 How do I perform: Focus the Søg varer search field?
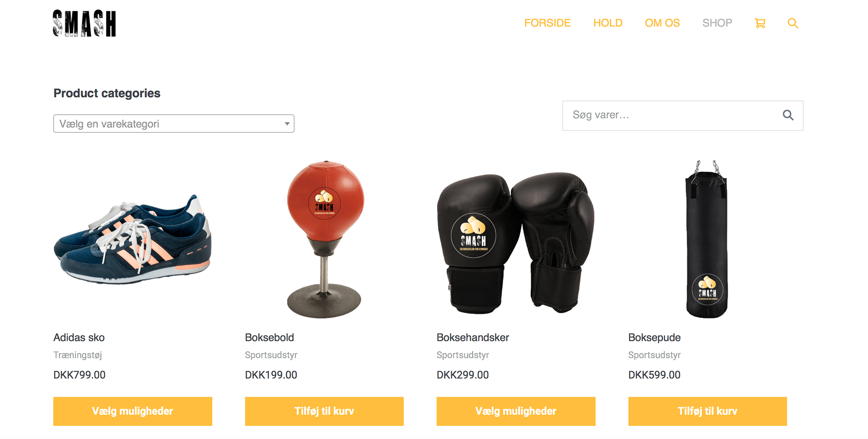tap(671, 116)
